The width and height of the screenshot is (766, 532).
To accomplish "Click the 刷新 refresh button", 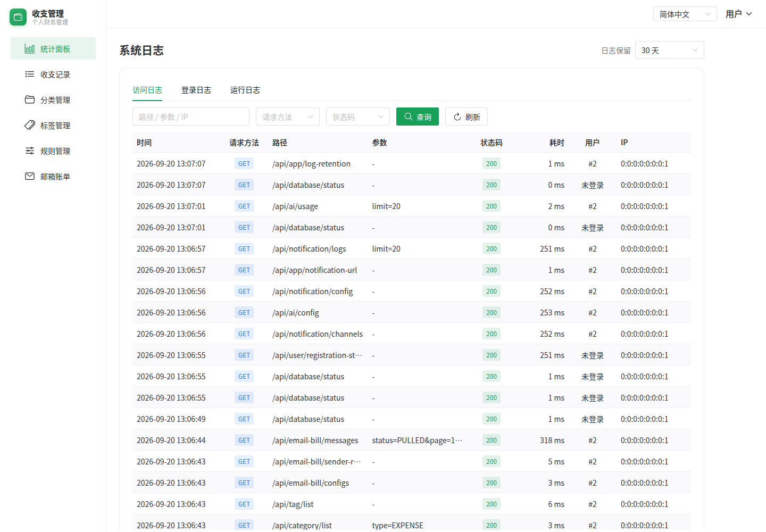I will click(x=467, y=117).
